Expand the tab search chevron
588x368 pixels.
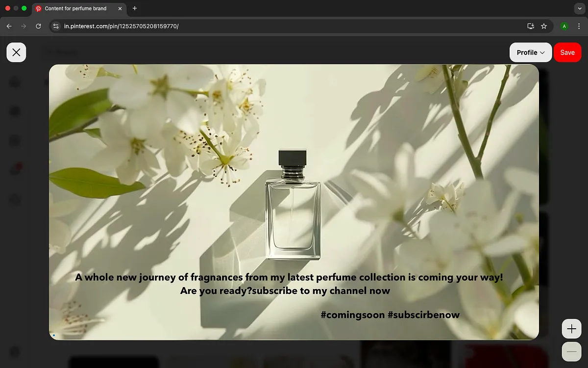coord(580,8)
